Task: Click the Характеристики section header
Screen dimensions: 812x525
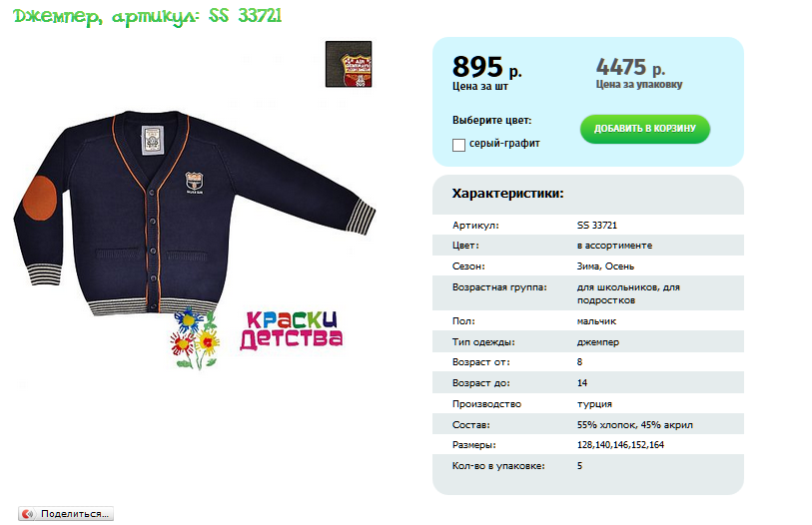Action: pos(507,194)
